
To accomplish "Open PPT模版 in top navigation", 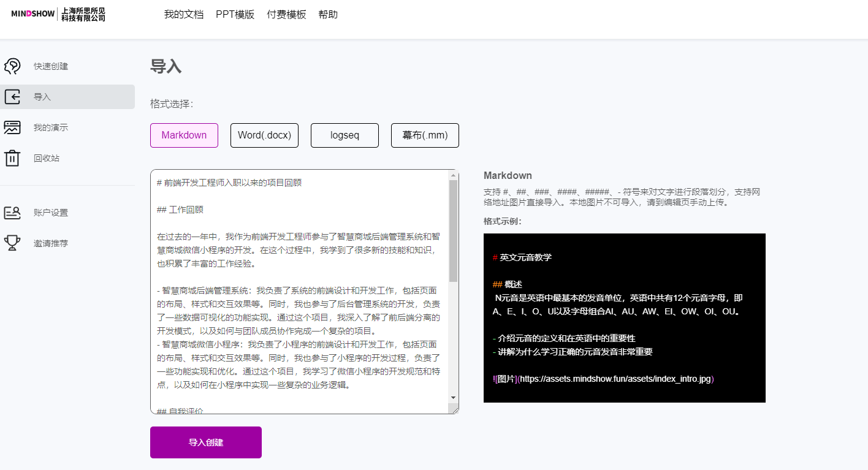I will coord(235,14).
